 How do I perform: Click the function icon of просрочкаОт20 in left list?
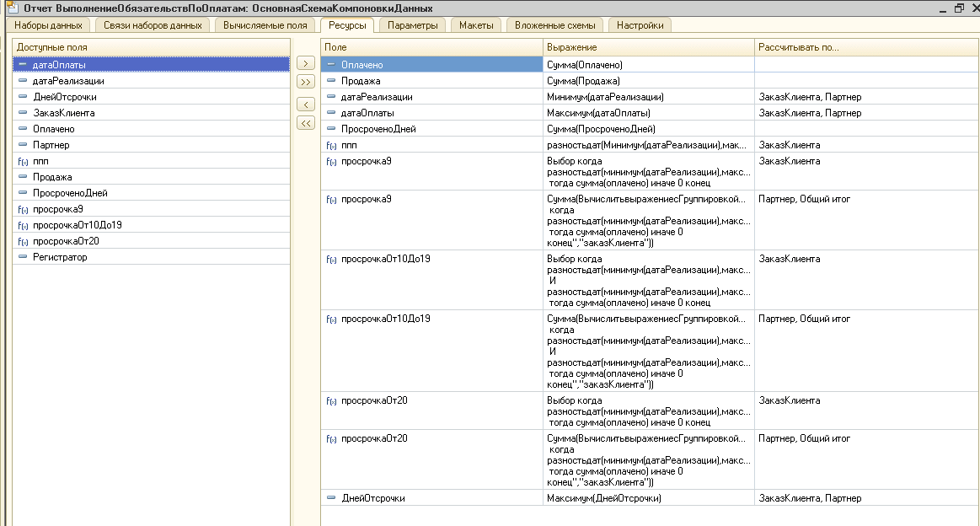tap(23, 241)
